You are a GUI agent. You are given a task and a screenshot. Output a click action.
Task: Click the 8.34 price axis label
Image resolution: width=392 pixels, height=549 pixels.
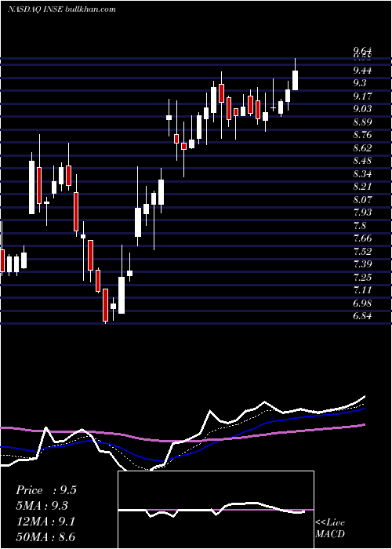pyautogui.click(x=362, y=174)
